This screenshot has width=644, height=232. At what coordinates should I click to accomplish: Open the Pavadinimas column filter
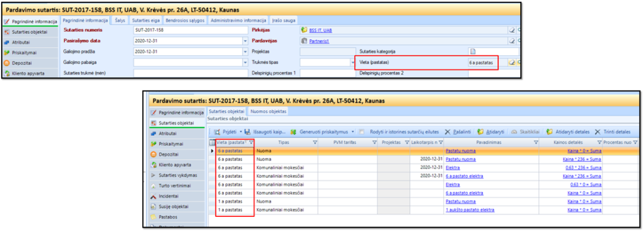pyautogui.click(x=536, y=143)
